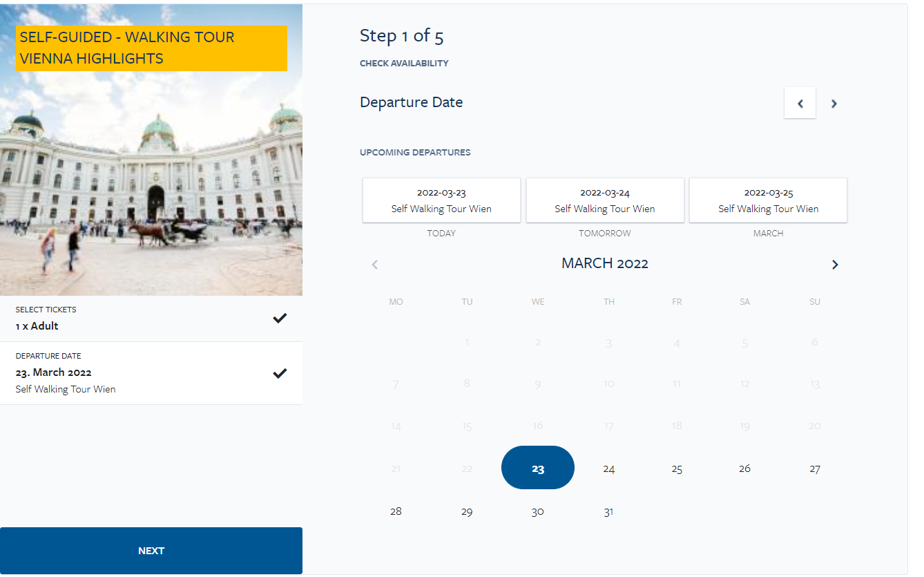Go to previous month before March 2022

pyautogui.click(x=375, y=265)
